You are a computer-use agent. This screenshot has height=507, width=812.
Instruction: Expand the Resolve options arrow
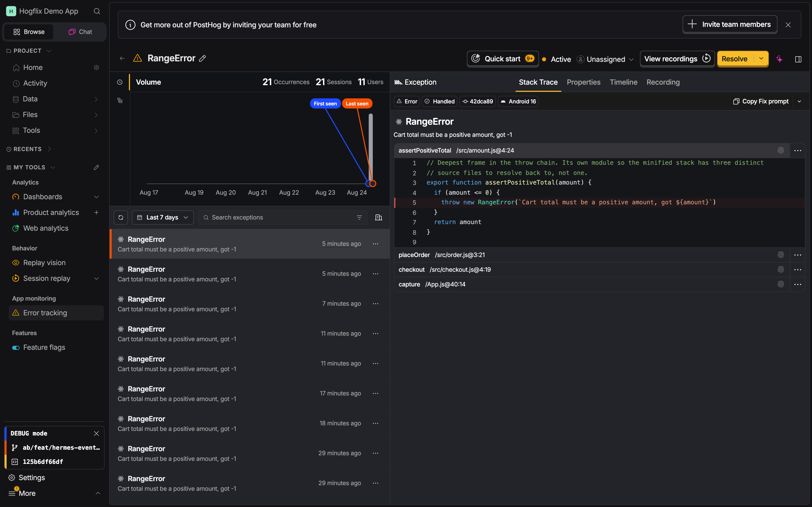(761, 59)
